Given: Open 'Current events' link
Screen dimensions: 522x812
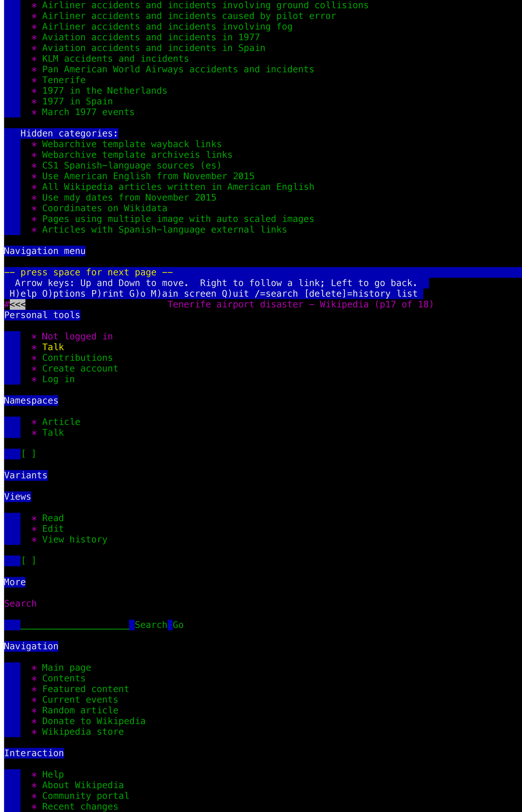Looking at the screenshot, I should [80, 700].
